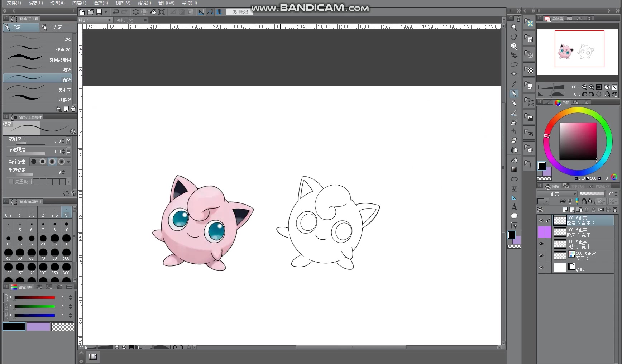Hide the 图层 1 layer

[x=541, y=256]
